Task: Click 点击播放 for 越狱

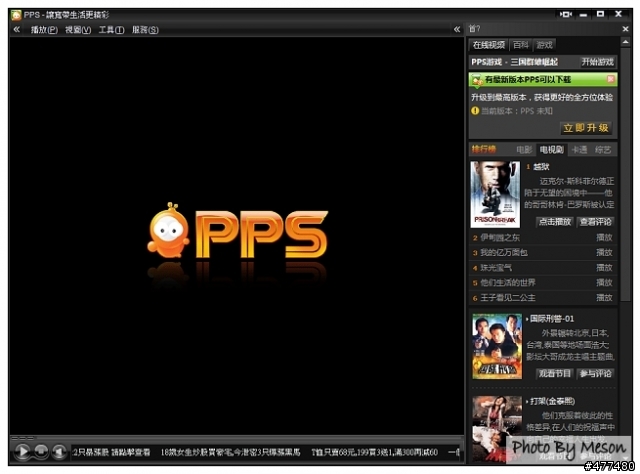Action: click(x=554, y=222)
